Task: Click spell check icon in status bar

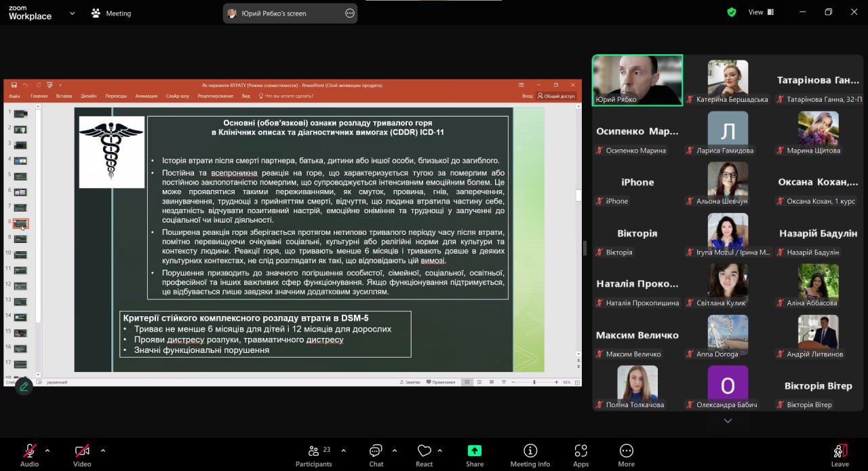Action: (x=40, y=382)
